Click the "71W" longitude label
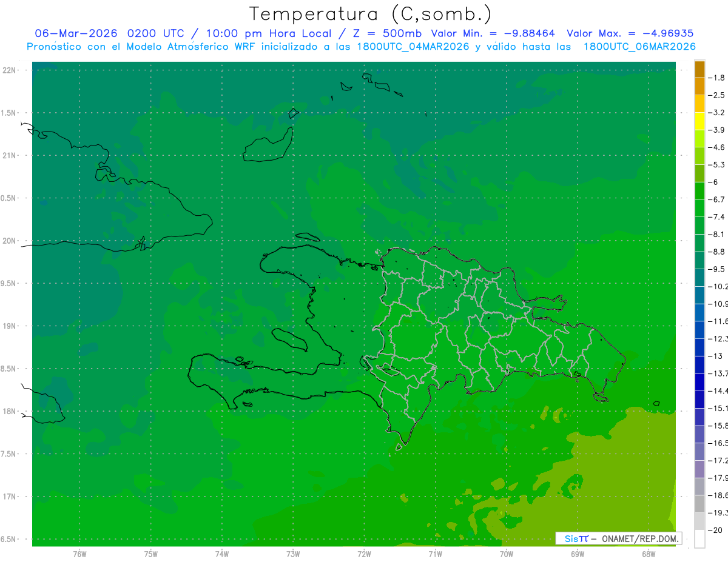 [x=435, y=554]
